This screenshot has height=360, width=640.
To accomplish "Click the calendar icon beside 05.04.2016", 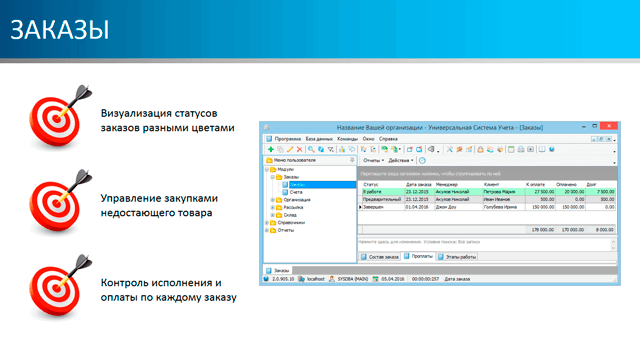I will (x=376, y=279).
